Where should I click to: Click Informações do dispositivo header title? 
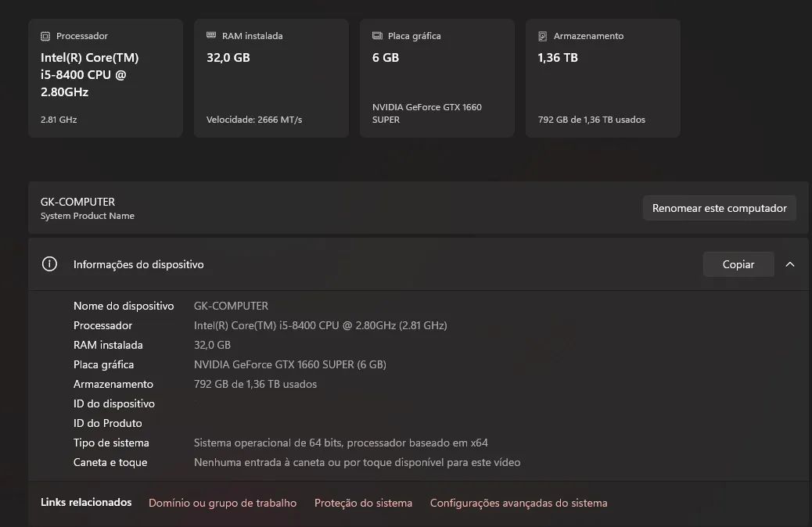click(138, 264)
